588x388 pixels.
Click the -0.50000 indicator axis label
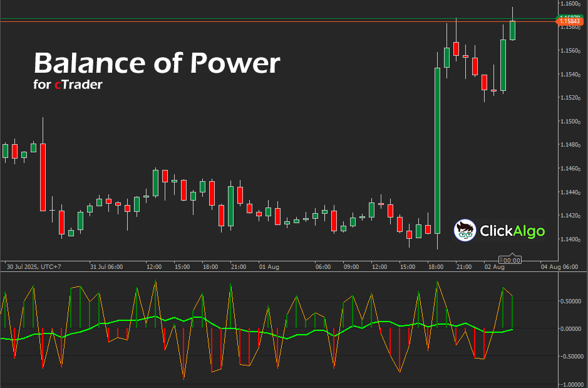click(x=572, y=356)
